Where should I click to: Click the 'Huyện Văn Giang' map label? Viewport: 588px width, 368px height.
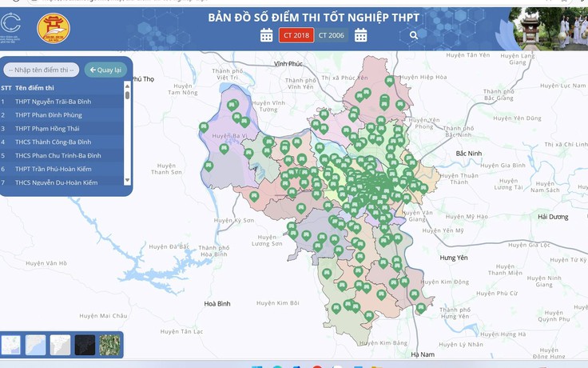click(417, 215)
